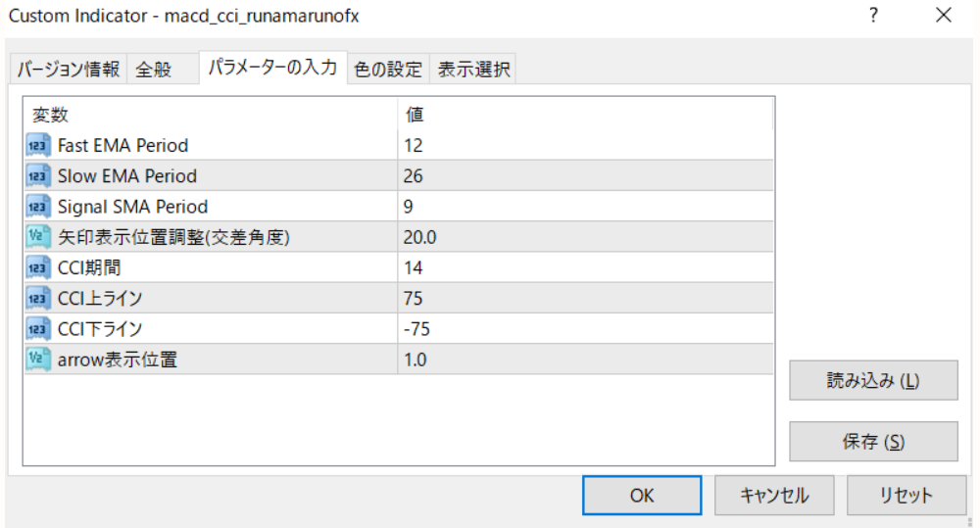980x528 pixels.
Task: Click the decimal icon beside 矢印表示位置調整
Action: [x=38, y=237]
